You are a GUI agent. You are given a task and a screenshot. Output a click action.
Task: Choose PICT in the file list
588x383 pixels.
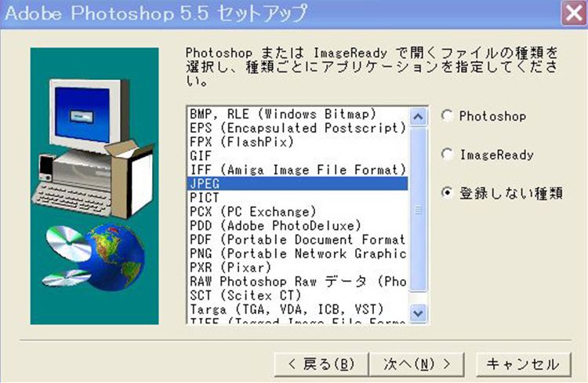pyautogui.click(x=297, y=198)
